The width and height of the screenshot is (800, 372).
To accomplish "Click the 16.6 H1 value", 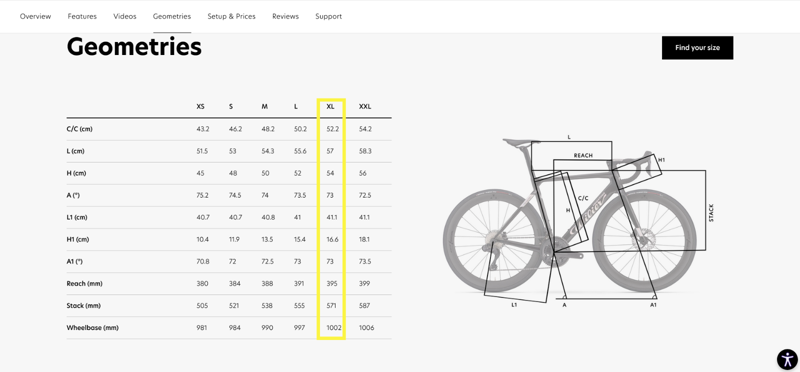I will [x=332, y=239].
